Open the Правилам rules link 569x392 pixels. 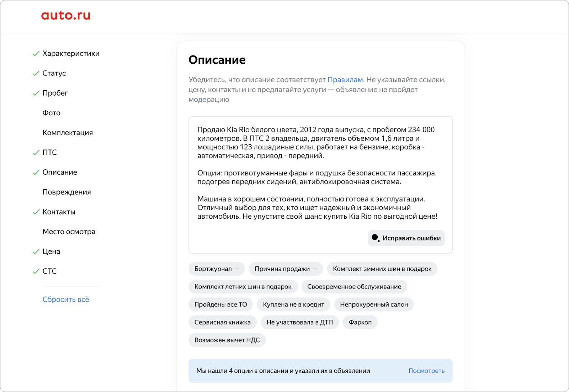tap(345, 80)
